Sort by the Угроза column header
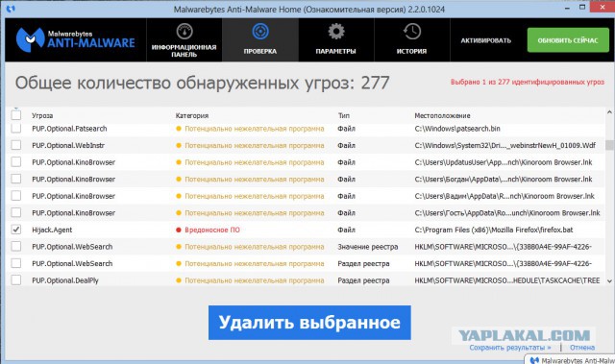Image resolution: width=615 pixels, height=364 pixels. [x=42, y=115]
